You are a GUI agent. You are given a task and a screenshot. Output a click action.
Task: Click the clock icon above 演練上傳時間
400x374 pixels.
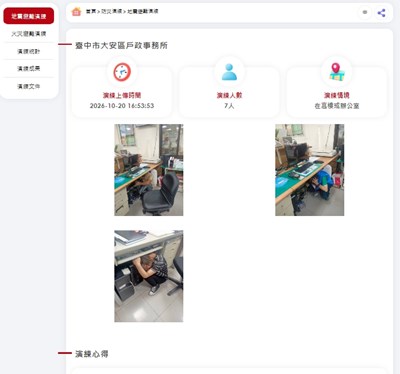point(122,72)
